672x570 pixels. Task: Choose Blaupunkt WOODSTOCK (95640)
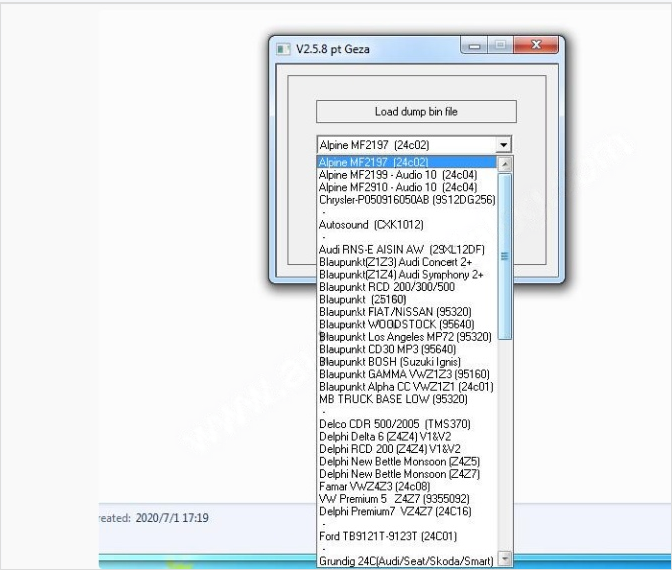[x=407, y=324]
